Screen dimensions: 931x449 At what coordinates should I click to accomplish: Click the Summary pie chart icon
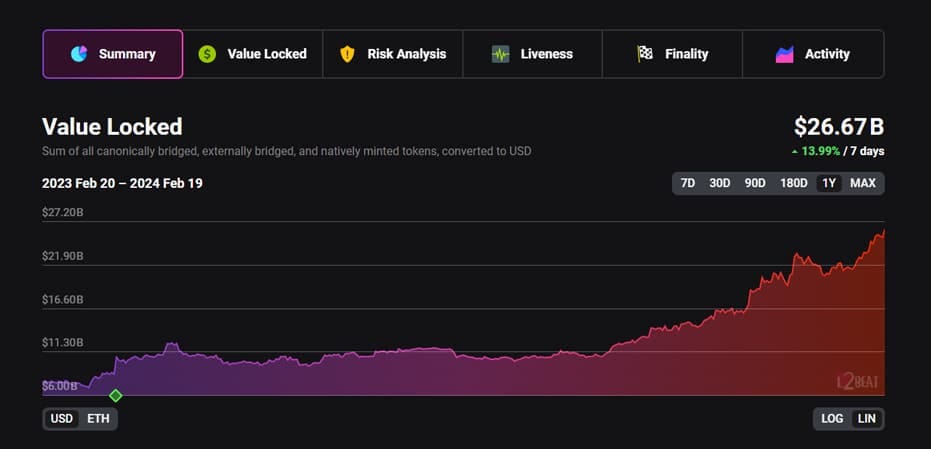click(x=79, y=54)
